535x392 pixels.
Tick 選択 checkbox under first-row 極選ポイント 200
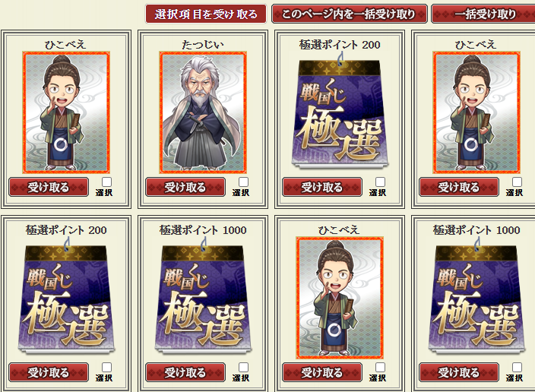[380, 182]
